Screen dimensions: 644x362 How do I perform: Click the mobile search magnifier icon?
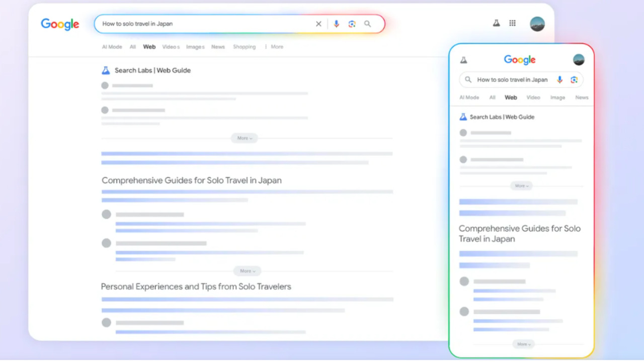(x=468, y=79)
